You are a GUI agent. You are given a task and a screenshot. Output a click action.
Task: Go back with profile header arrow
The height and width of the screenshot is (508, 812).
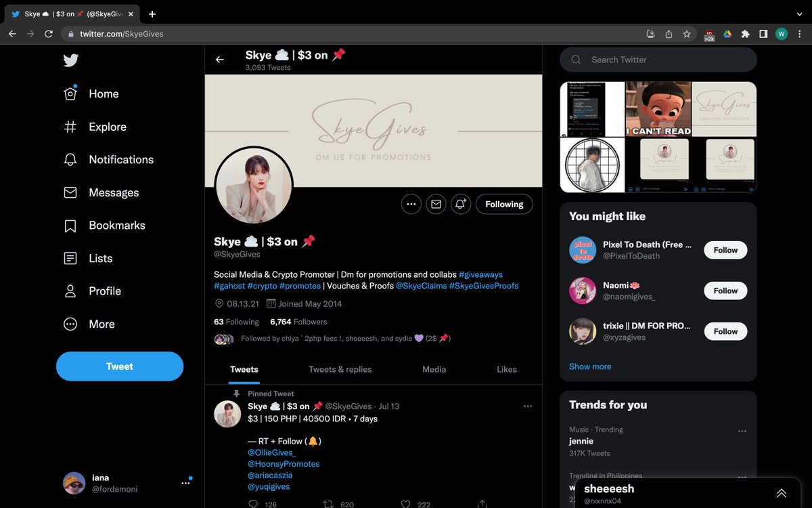click(219, 60)
